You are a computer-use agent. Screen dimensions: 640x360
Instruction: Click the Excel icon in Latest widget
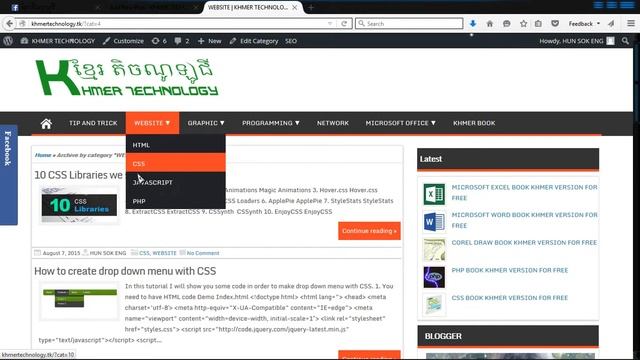[434, 194]
